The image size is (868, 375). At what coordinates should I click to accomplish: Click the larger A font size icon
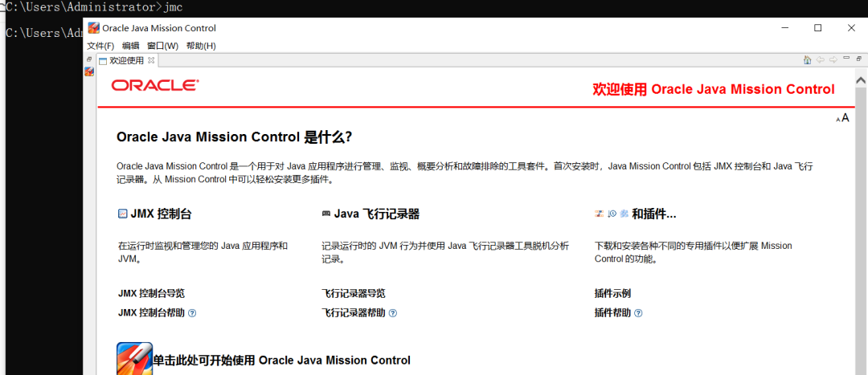845,117
